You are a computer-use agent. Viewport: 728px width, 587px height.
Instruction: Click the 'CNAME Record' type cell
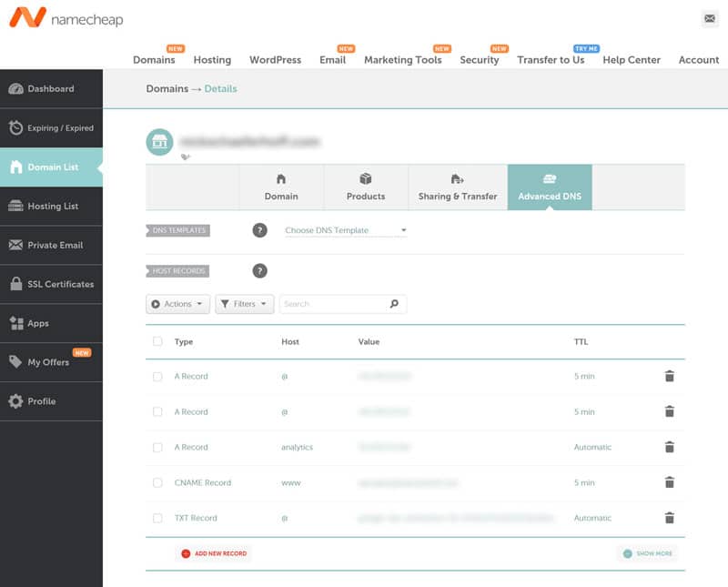[203, 482]
